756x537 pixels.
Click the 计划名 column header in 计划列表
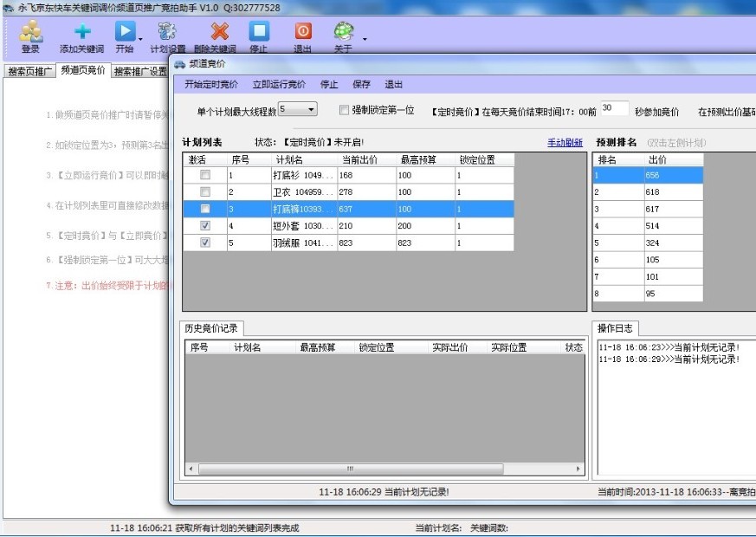(x=304, y=160)
